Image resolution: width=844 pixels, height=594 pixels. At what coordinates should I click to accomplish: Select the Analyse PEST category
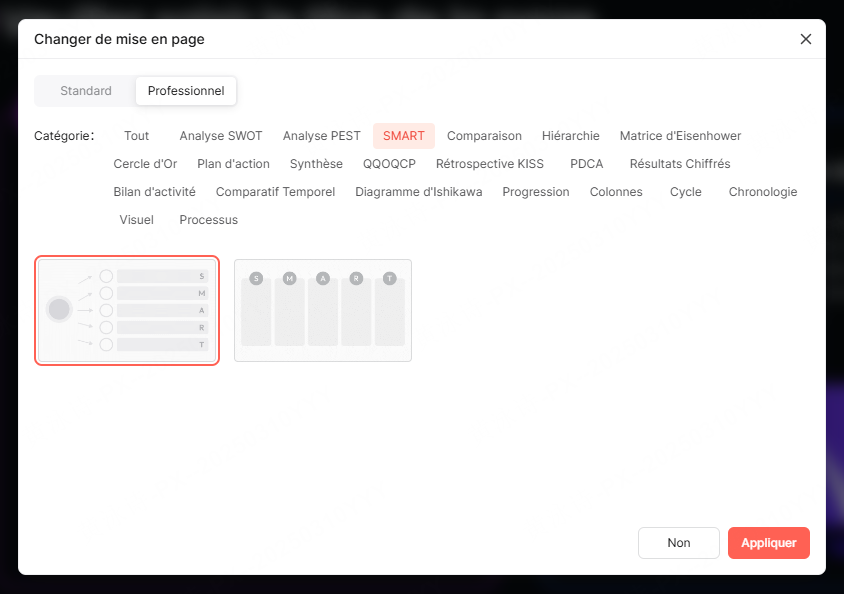pos(321,136)
